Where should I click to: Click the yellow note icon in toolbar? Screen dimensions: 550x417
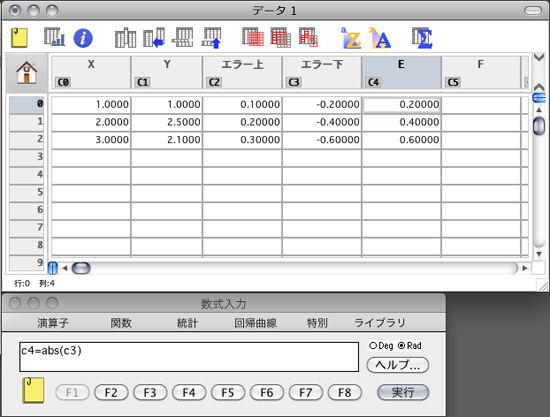19,38
